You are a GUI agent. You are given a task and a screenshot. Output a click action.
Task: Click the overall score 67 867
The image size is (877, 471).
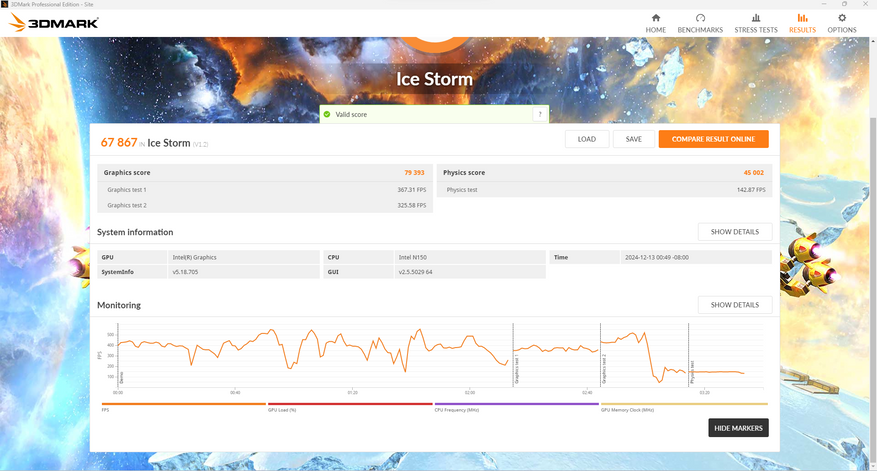point(119,143)
